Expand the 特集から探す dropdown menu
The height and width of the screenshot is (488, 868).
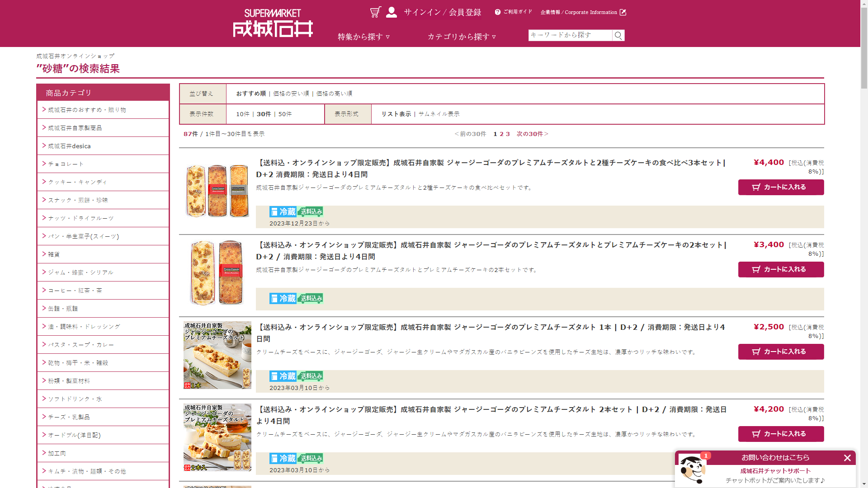[x=363, y=37]
